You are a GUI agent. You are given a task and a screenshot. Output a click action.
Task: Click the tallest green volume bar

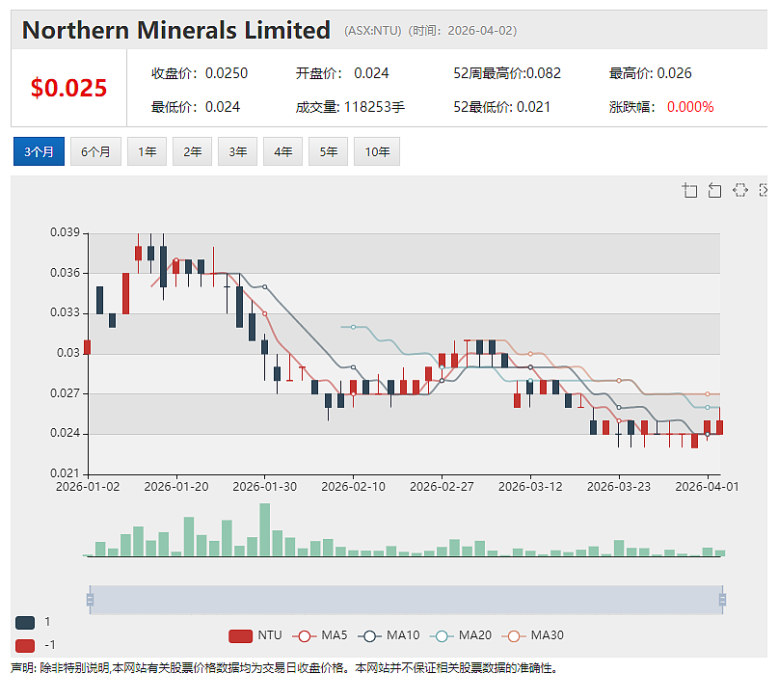(264, 530)
